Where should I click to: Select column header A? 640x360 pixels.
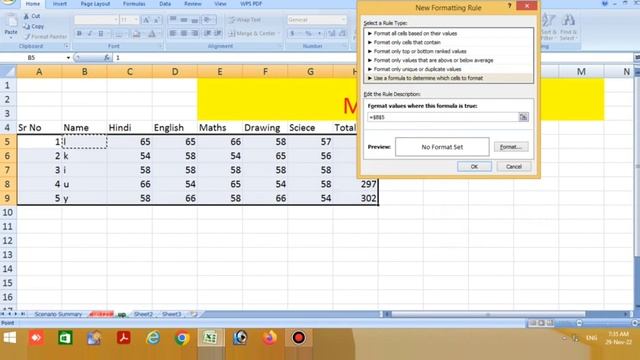(39, 72)
